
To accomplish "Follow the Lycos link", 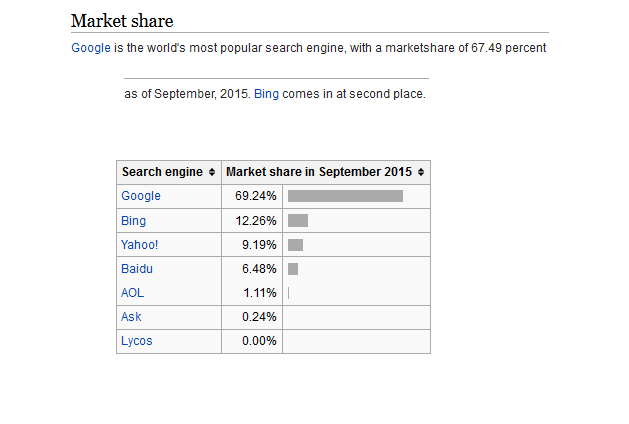I will (137, 341).
